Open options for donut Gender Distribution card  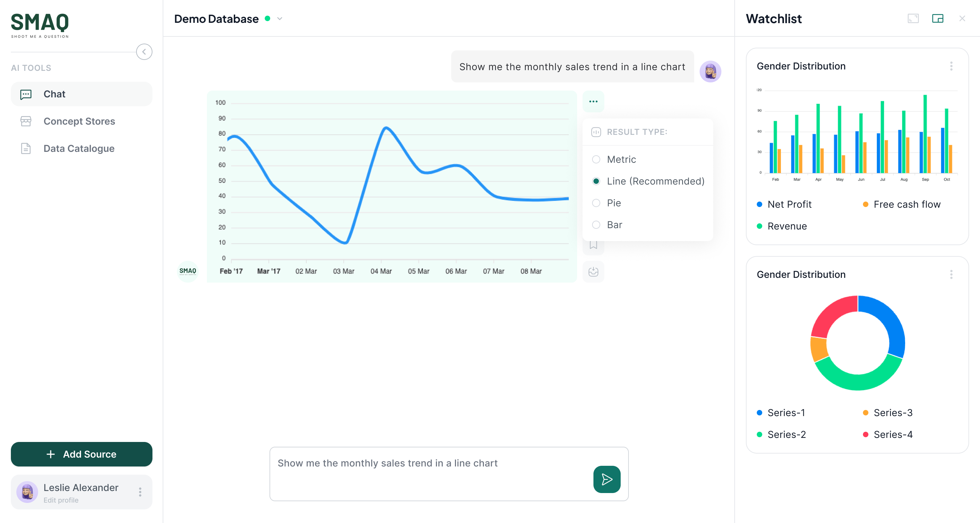point(951,274)
